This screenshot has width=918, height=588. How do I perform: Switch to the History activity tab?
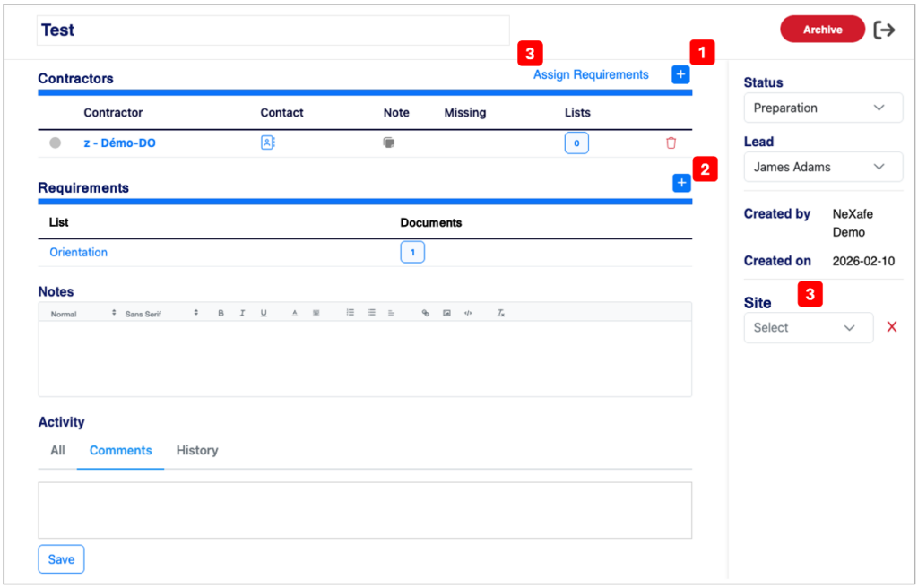197,450
